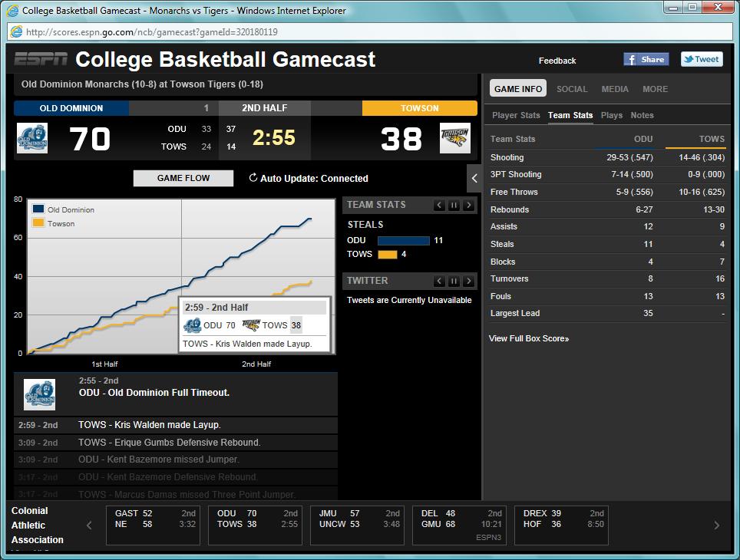This screenshot has height=560, width=740.
Task: Open the JMU vs UNCW game card
Action: [357, 525]
